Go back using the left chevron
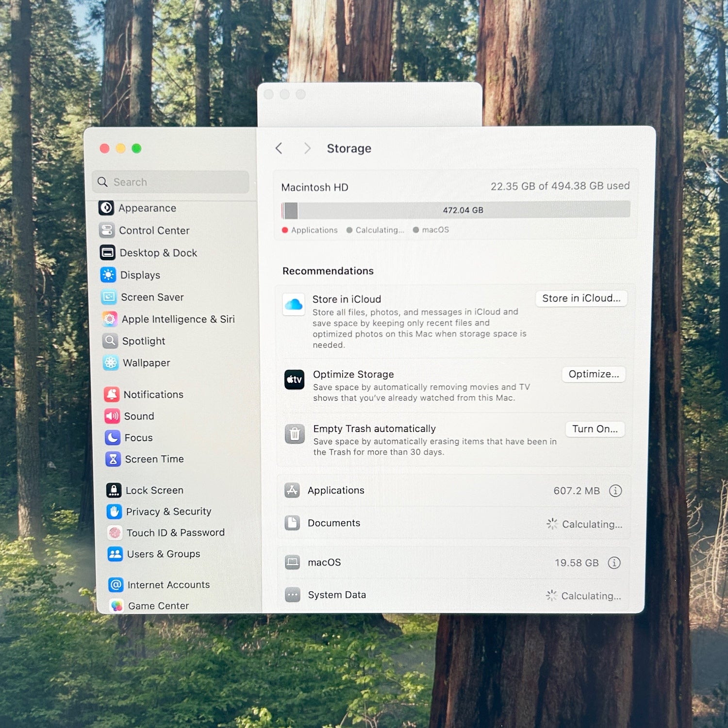This screenshot has height=728, width=728. (279, 149)
